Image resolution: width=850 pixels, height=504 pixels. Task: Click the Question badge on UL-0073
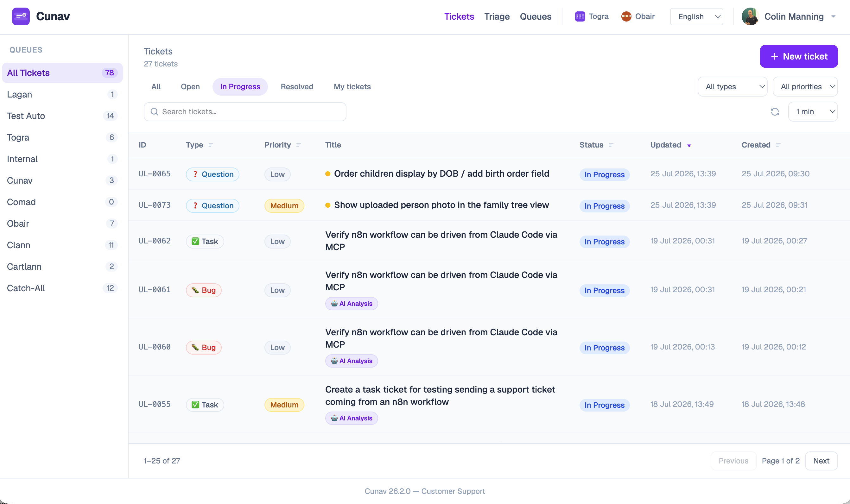212,205
